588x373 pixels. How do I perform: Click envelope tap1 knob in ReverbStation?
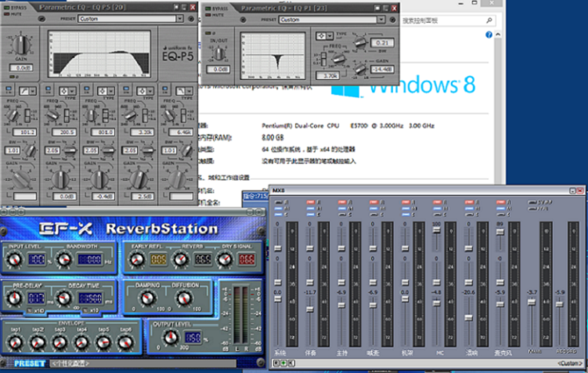[x=16, y=342]
